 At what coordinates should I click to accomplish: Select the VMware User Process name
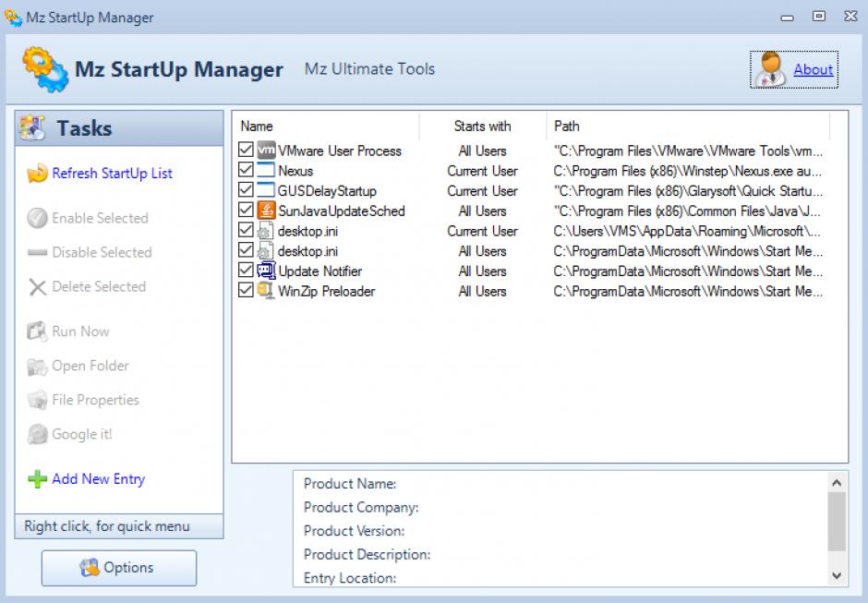(x=339, y=151)
